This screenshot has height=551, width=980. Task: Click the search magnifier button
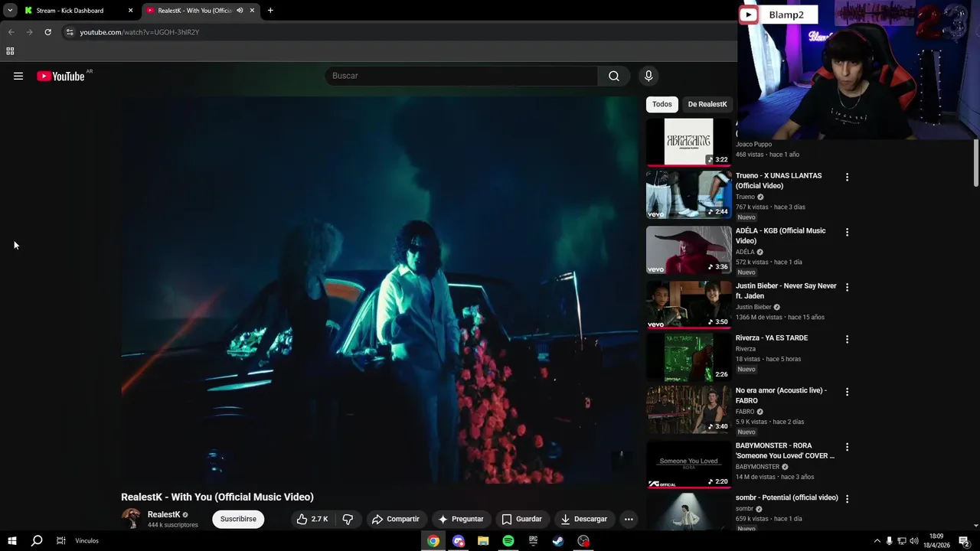pos(614,76)
